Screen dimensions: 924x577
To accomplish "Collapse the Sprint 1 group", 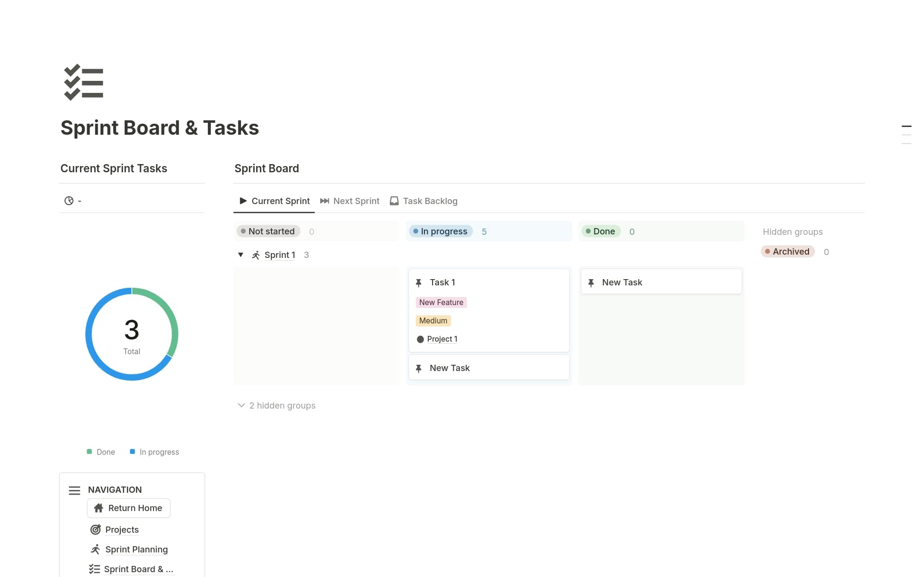I will point(241,255).
